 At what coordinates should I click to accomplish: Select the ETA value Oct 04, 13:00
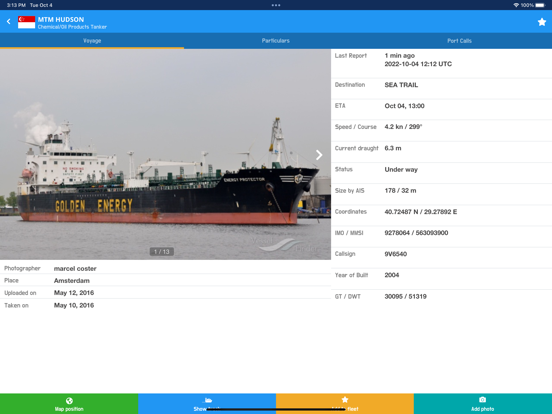(404, 106)
